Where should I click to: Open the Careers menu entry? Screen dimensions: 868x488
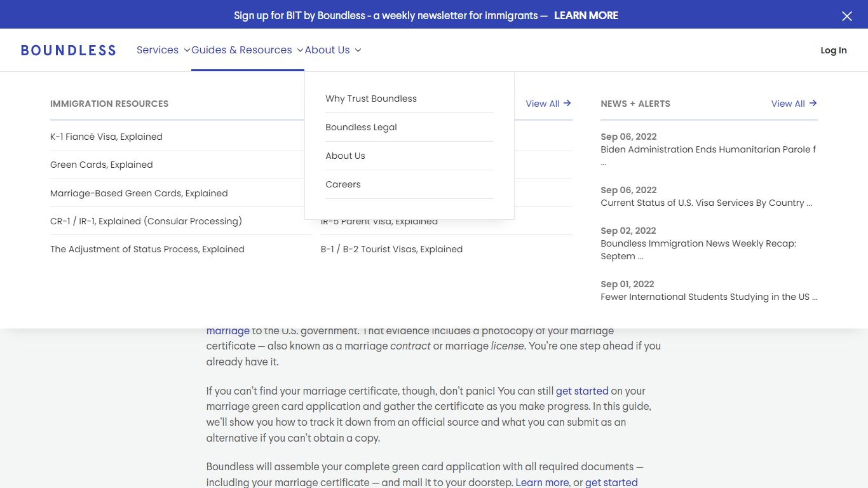pyautogui.click(x=343, y=184)
